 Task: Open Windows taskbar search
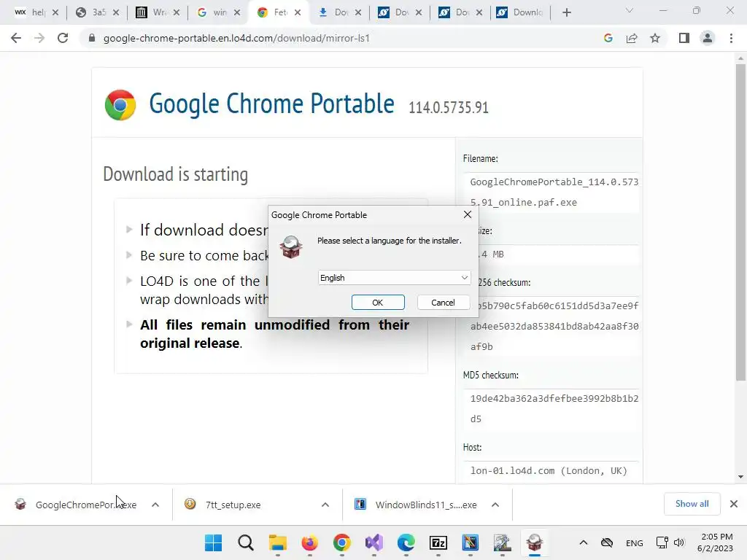click(x=246, y=542)
